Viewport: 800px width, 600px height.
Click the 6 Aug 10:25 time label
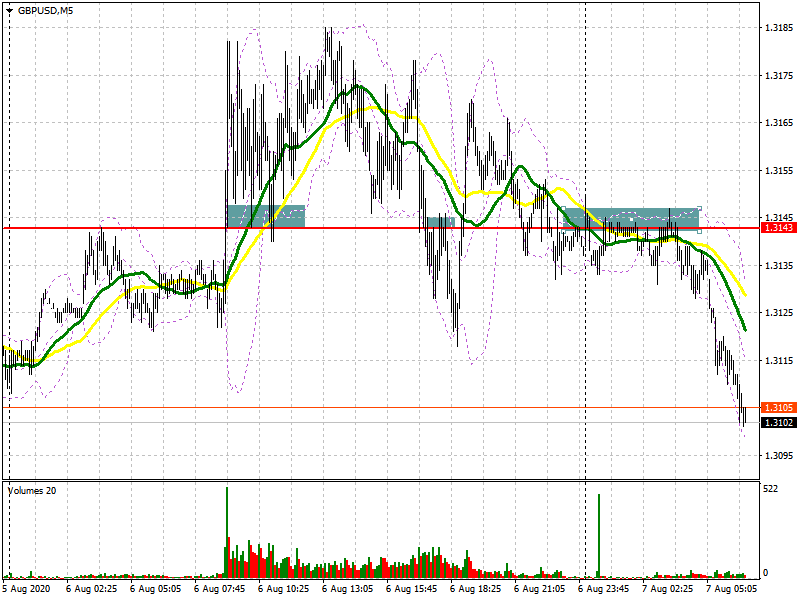(284, 589)
